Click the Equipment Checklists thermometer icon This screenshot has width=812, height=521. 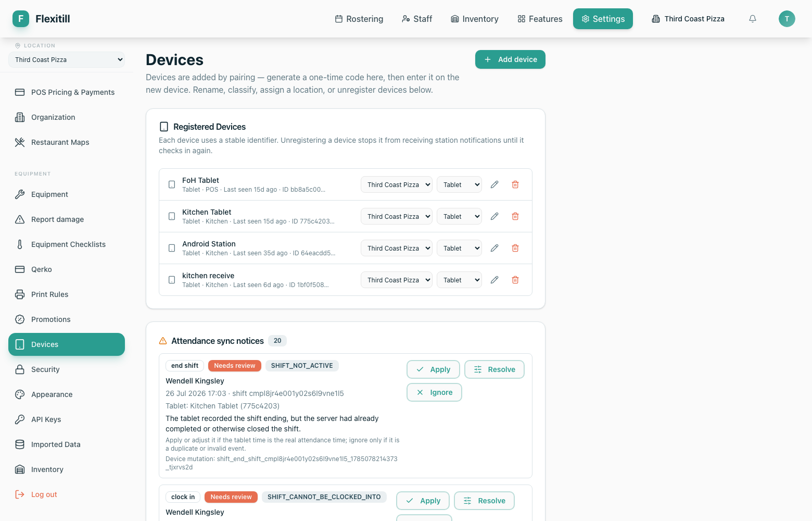pyautogui.click(x=20, y=244)
